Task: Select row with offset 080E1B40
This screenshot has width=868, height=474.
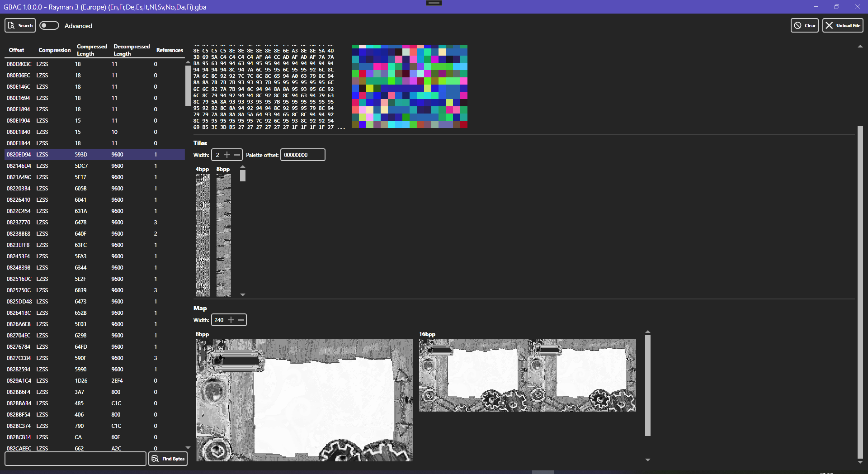Action: (94, 132)
